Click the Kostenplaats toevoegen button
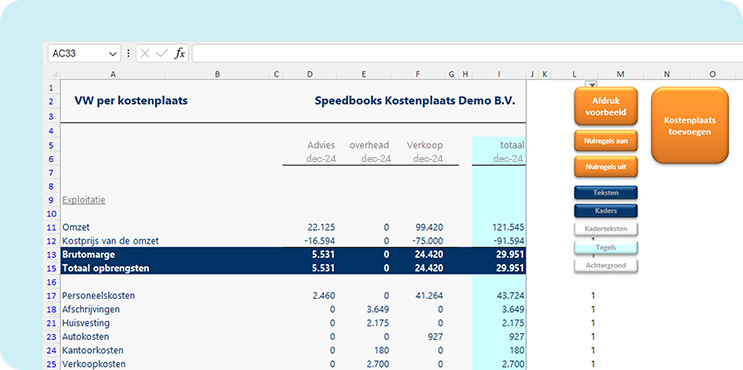Screen dimensions: 743x370 click(x=689, y=126)
